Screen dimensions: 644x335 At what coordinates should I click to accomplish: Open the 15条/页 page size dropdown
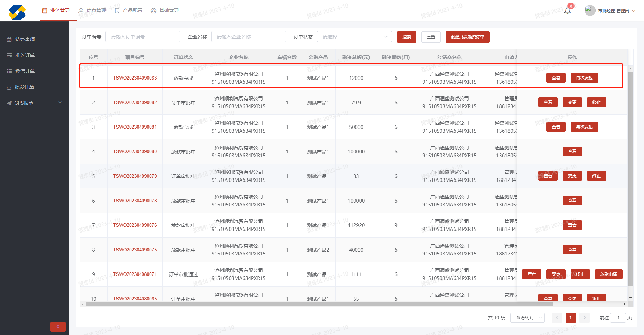click(x=527, y=318)
